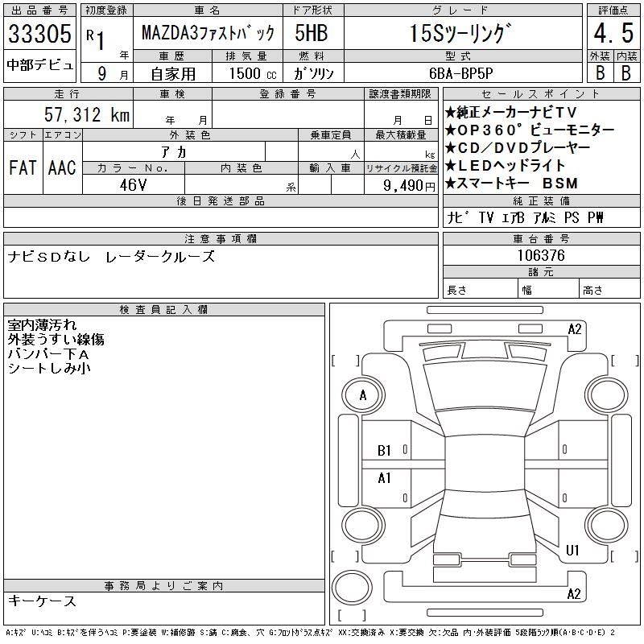Click the 中部デビュー label
Screen dimensions: 644x644
39,65
